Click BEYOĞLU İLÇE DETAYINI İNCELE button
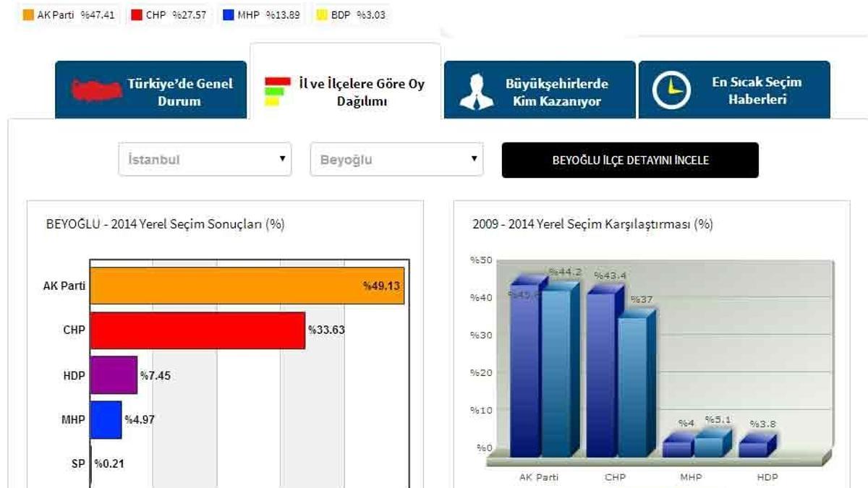 (x=630, y=160)
